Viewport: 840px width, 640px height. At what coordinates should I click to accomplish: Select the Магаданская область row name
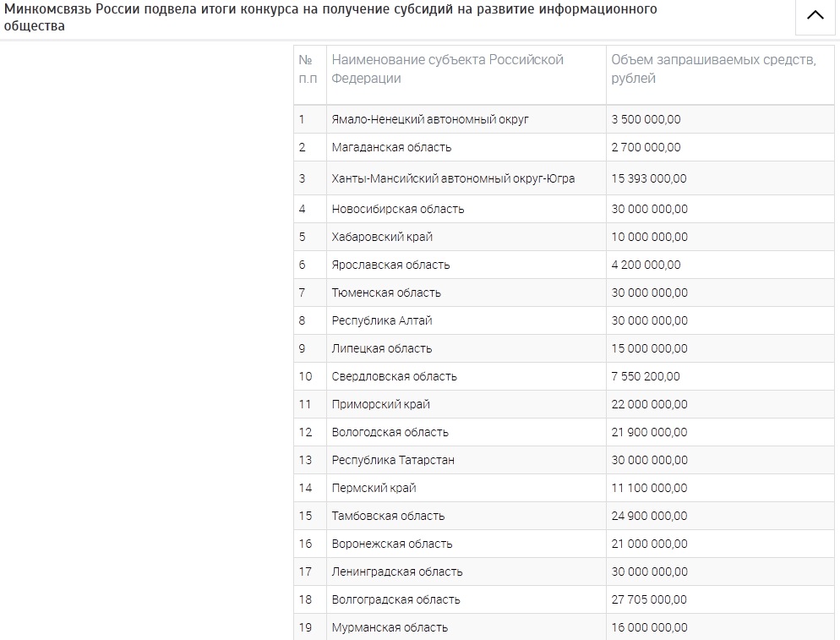[391, 147]
